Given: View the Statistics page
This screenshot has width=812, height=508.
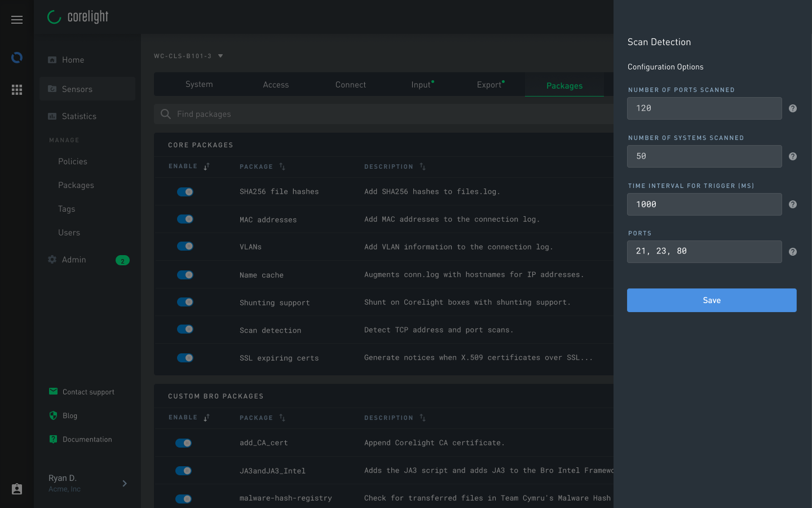Looking at the screenshot, I should [x=79, y=116].
